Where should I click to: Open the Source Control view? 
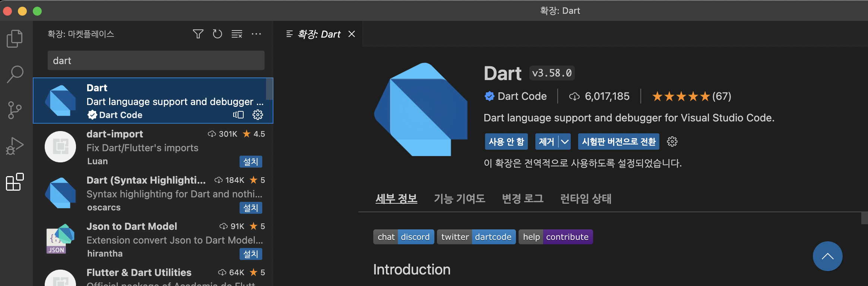coord(15,110)
